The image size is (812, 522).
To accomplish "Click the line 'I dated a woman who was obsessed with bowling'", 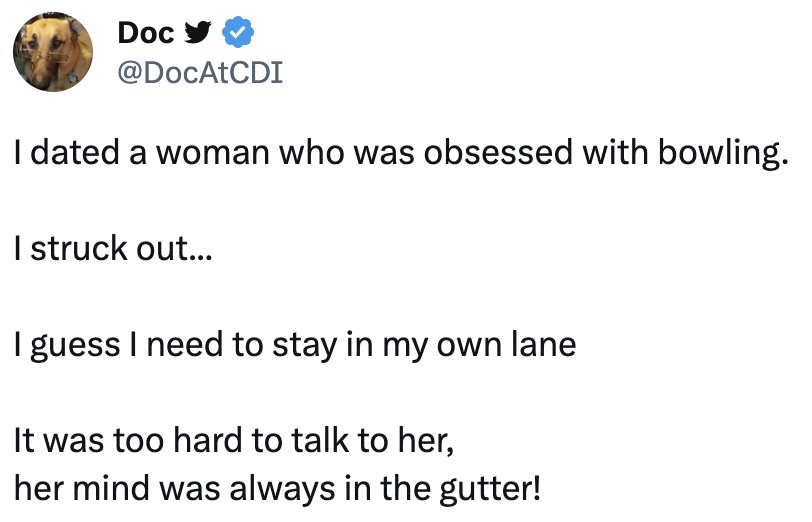I will click(402, 154).
